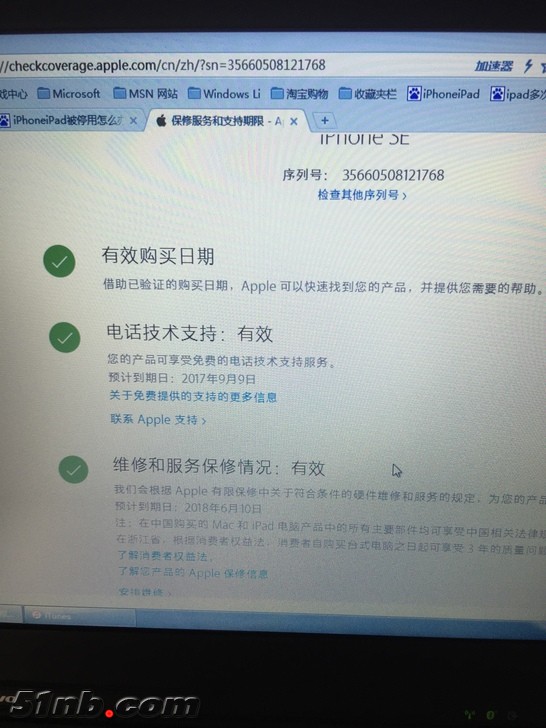Viewport: 546px width, 728px height.
Task: Open the MSN 网站 bookmark folder
Action: click(x=146, y=94)
